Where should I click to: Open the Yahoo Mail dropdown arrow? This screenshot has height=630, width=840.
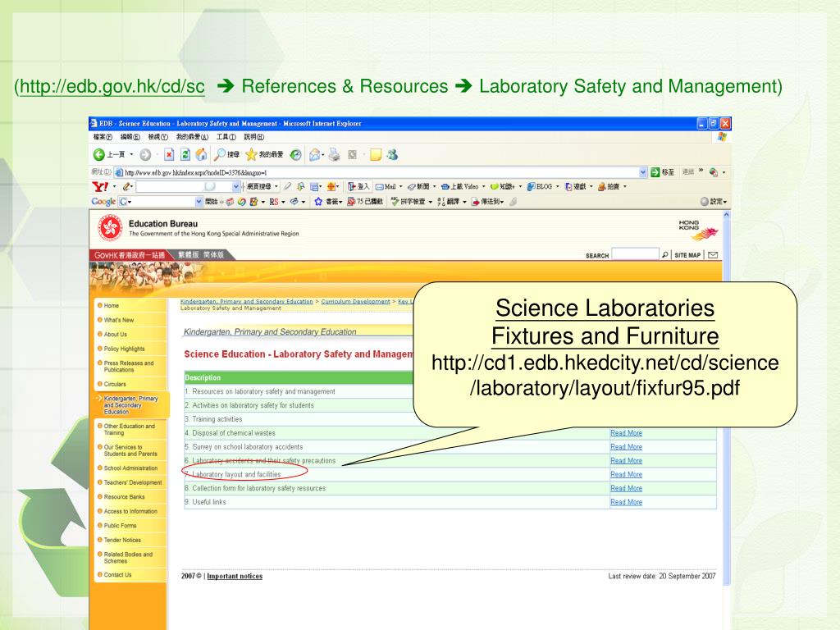(x=400, y=186)
